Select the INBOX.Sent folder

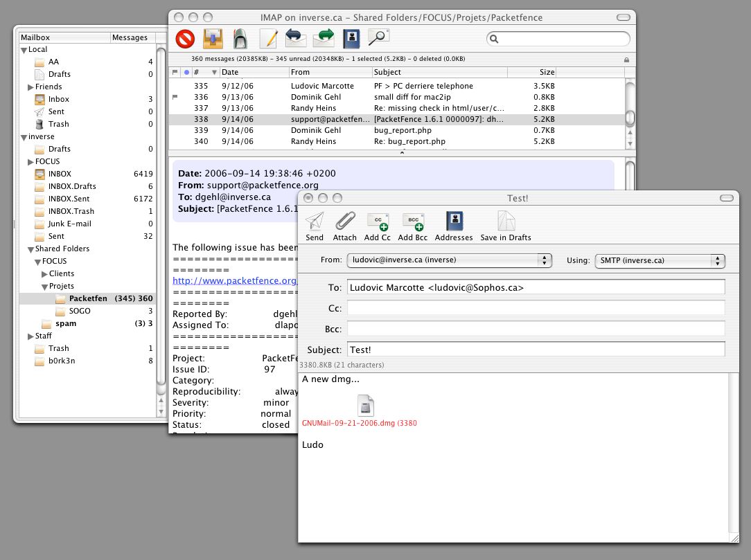69,199
